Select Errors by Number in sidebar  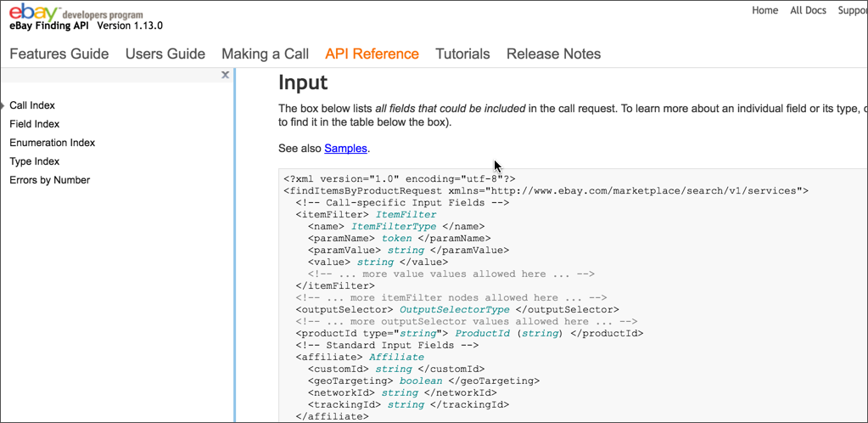(x=49, y=180)
